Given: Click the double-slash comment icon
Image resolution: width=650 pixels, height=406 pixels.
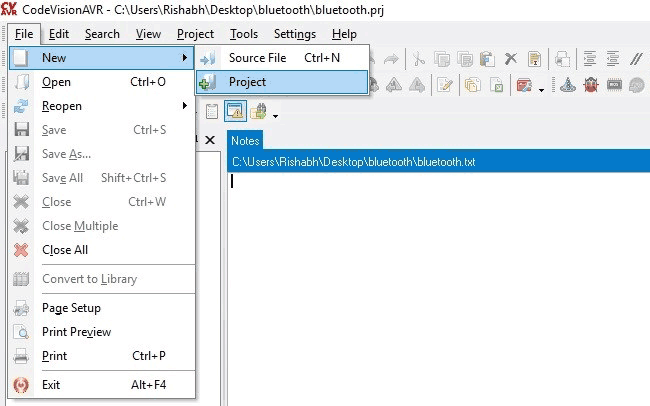Looking at the screenshot, I should coord(636,59).
